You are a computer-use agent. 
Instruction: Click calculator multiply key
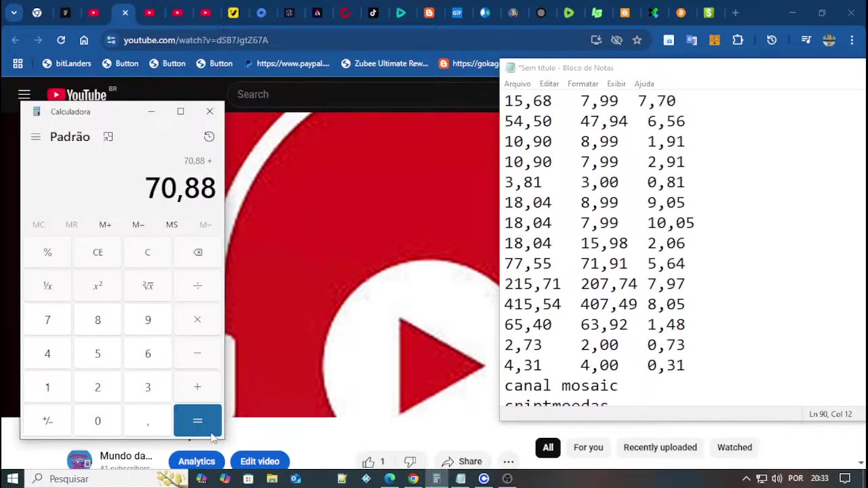click(197, 319)
